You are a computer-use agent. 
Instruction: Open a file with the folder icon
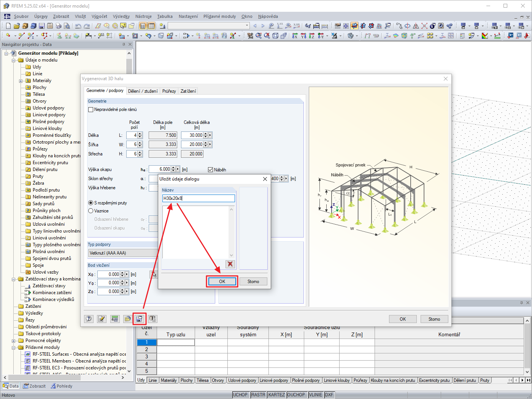pyautogui.click(x=16, y=26)
